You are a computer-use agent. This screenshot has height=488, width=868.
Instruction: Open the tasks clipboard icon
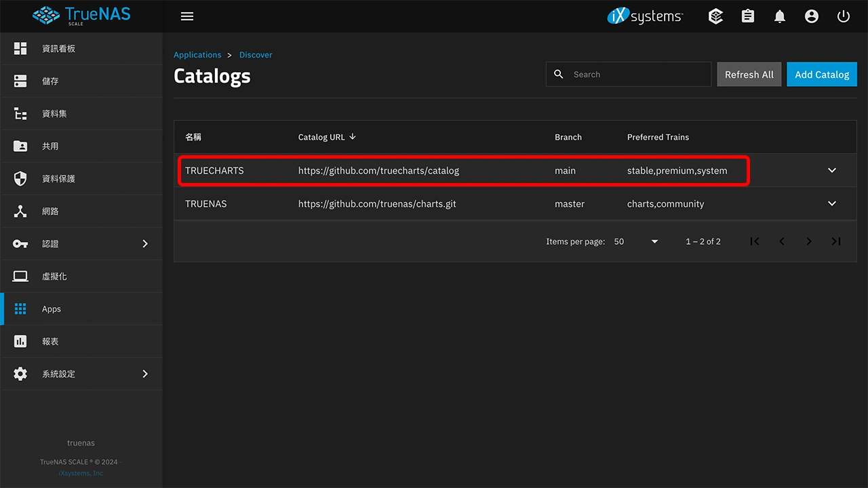pos(748,16)
